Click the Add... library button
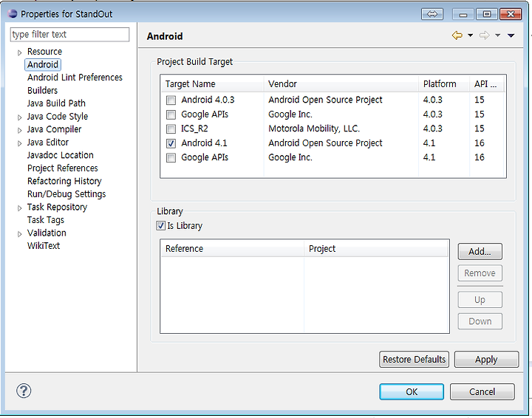Viewport: 532px width, 418px height. [480, 252]
